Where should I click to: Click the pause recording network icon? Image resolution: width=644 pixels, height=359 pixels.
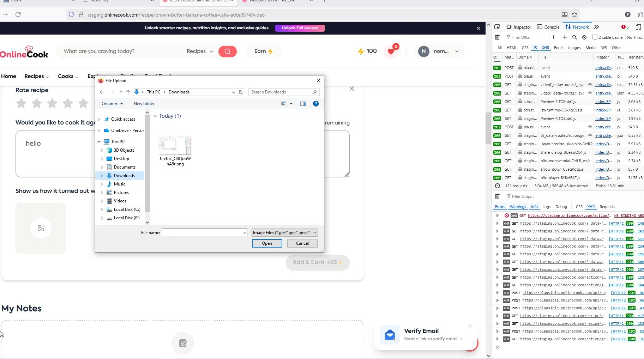pos(555,37)
